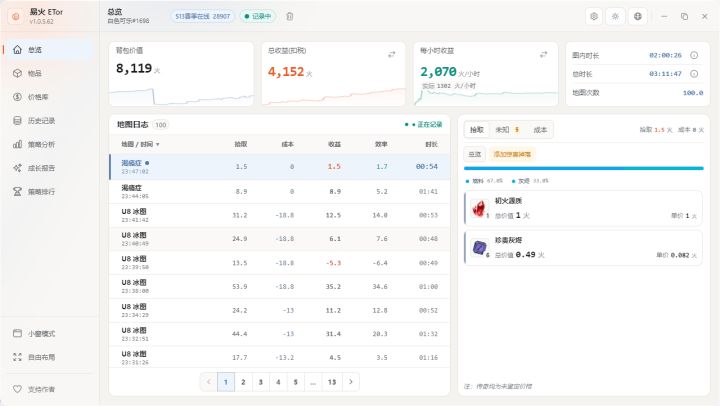Click the orange 添加 tag button
720x406 pixels.
[x=512, y=154]
